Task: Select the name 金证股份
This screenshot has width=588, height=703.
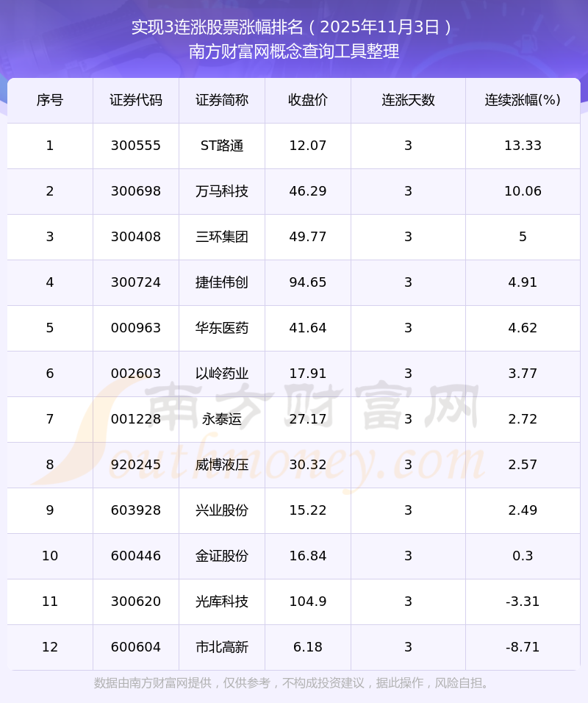Action: click(222, 556)
